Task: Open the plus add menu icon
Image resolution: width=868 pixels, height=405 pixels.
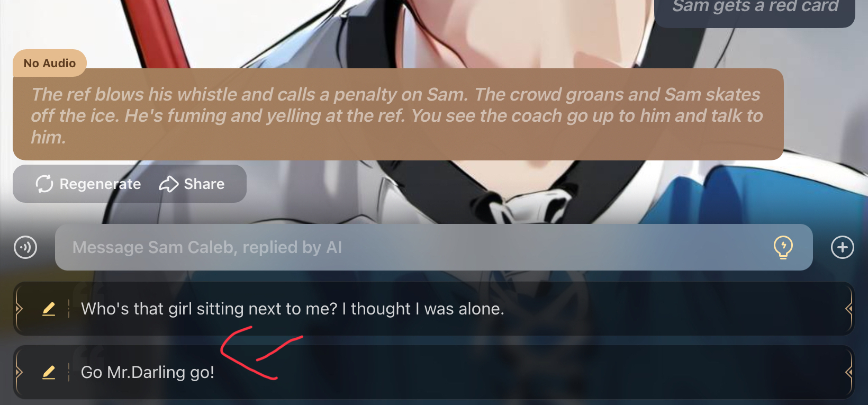Action: tap(842, 247)
